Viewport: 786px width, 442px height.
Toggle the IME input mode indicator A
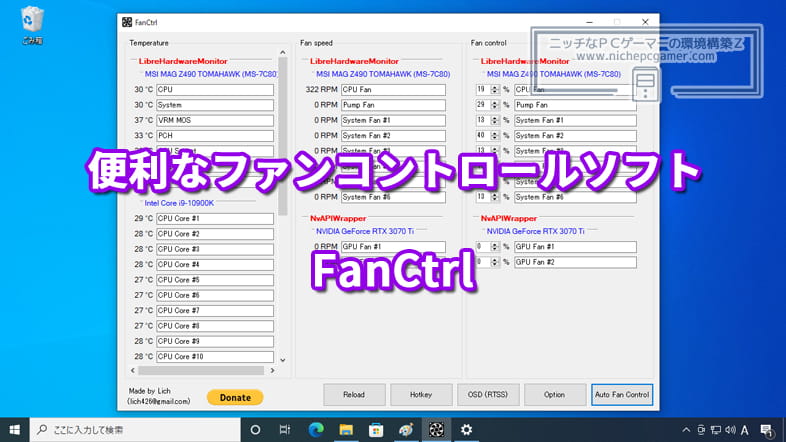click(745, 429)
